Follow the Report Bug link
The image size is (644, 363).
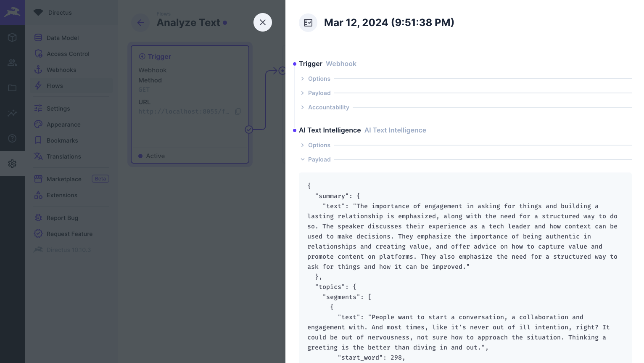tap(71, 217)
